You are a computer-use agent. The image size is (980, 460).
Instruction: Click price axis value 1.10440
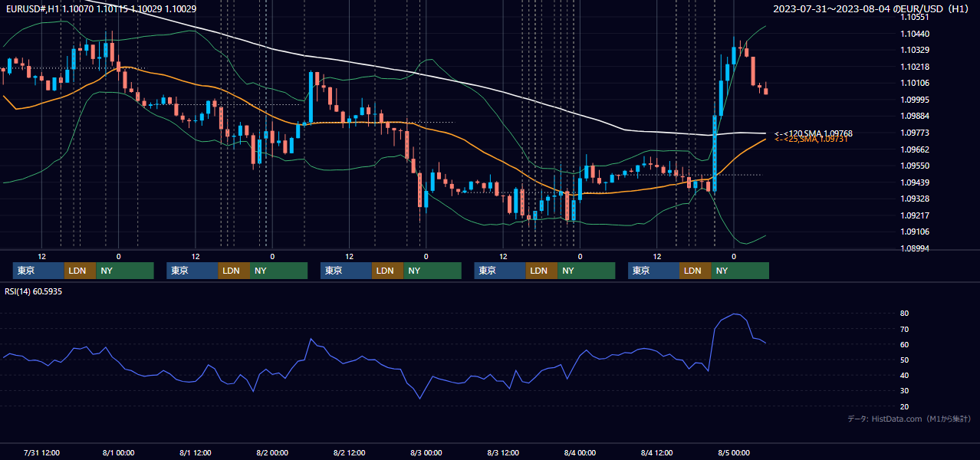point(915,34)
